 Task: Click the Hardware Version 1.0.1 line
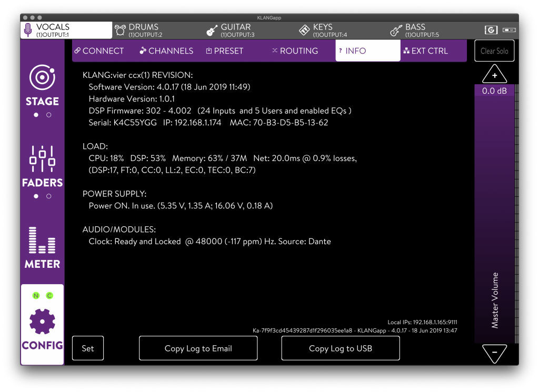coord(132,99)
